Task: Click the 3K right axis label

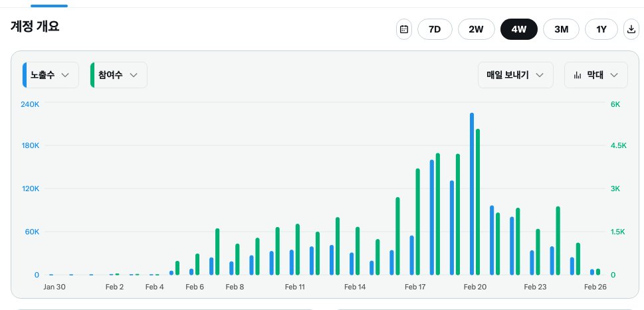Action: pos(615,189)
